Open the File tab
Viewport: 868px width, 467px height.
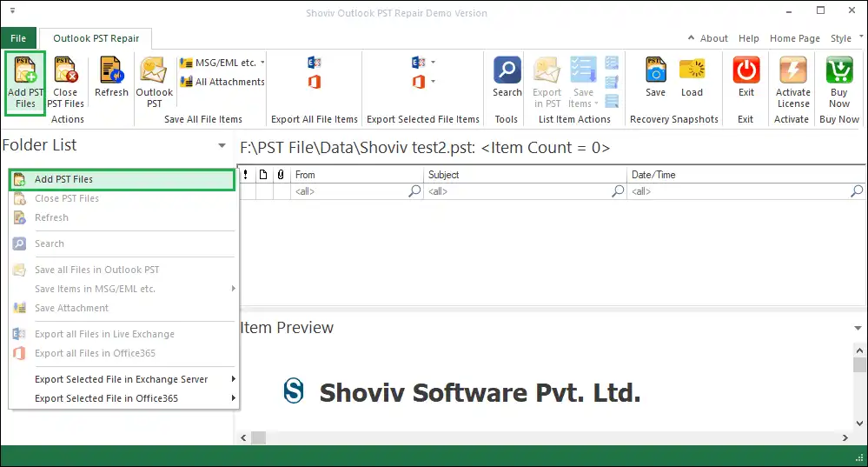[x=18, y=38]
